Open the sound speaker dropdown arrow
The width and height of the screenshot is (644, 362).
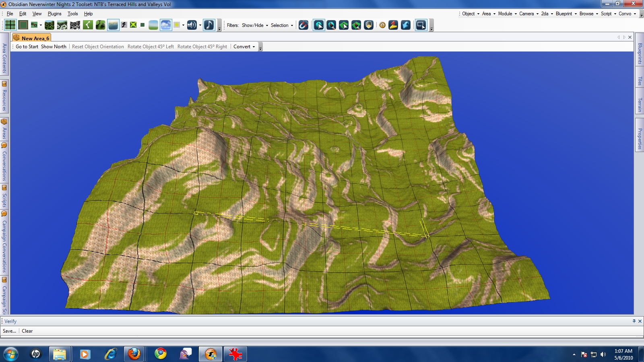click(200, 25)
